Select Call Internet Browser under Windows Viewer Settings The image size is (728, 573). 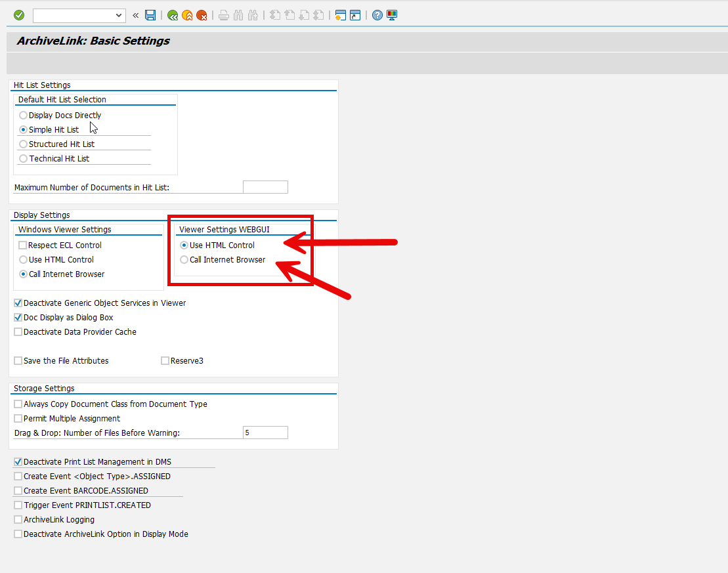coord(23,274)
